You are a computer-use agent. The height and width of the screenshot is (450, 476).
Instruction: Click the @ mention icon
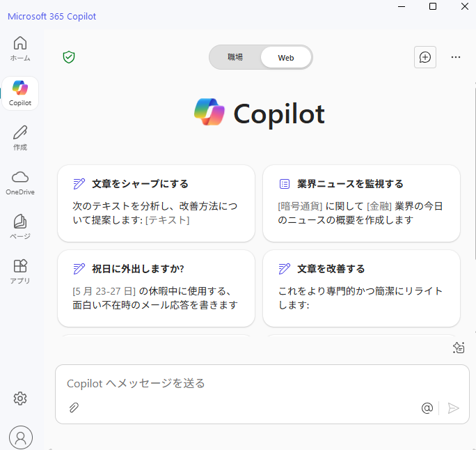427,408
